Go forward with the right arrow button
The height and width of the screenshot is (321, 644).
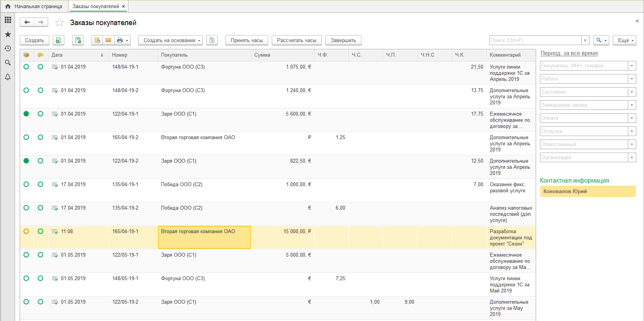pos(41,22)
